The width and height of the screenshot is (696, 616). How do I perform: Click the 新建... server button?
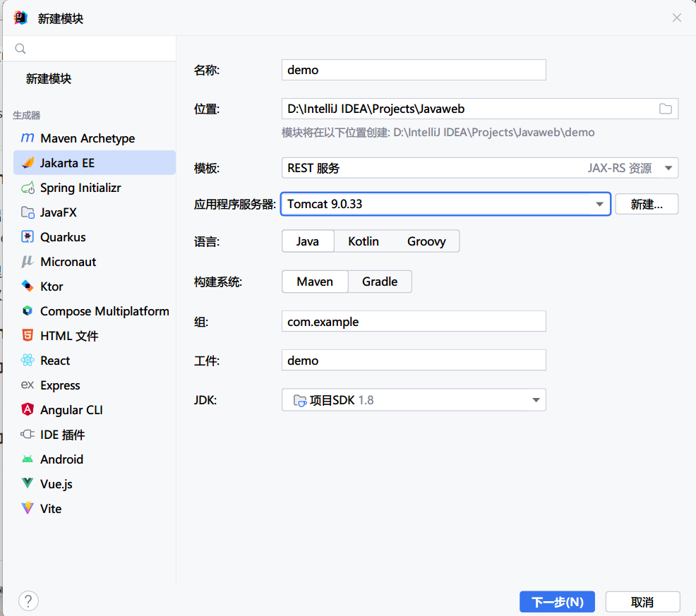tap(647, 204)
